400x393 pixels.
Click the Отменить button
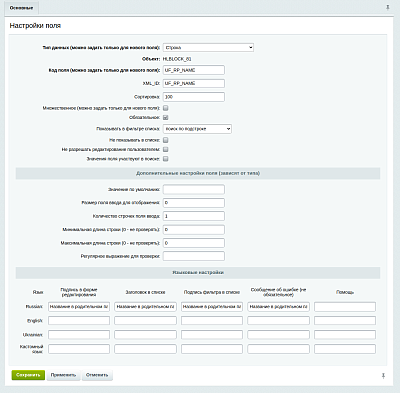pyautogui.click(x=97, y=375)
